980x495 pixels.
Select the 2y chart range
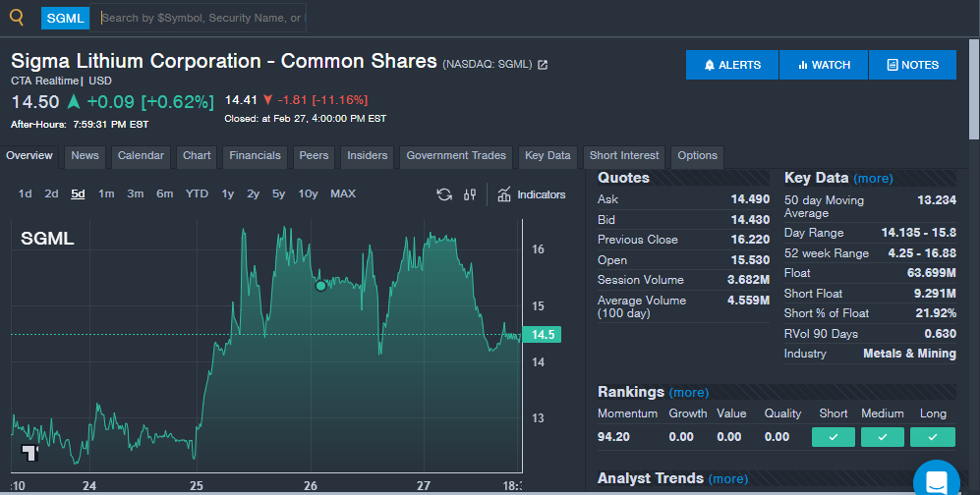click(253, 194)
